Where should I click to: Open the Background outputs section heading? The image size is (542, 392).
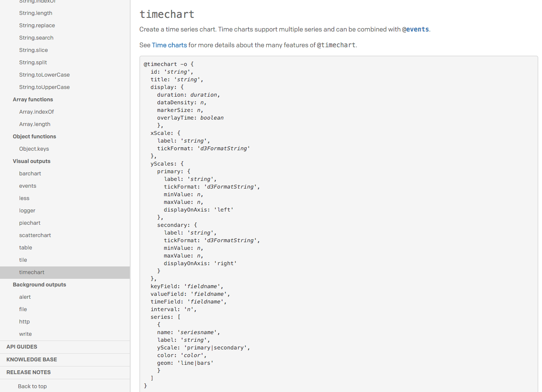[x=39, y=285]
